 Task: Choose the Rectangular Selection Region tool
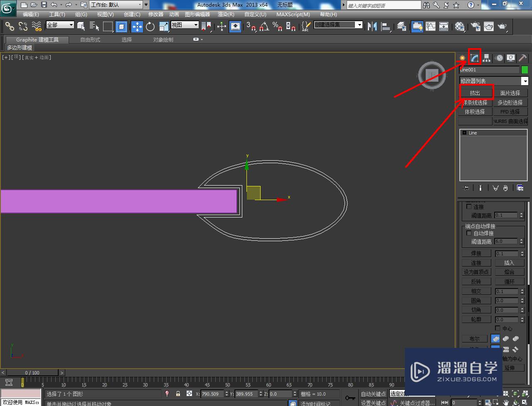click(108, 27)
